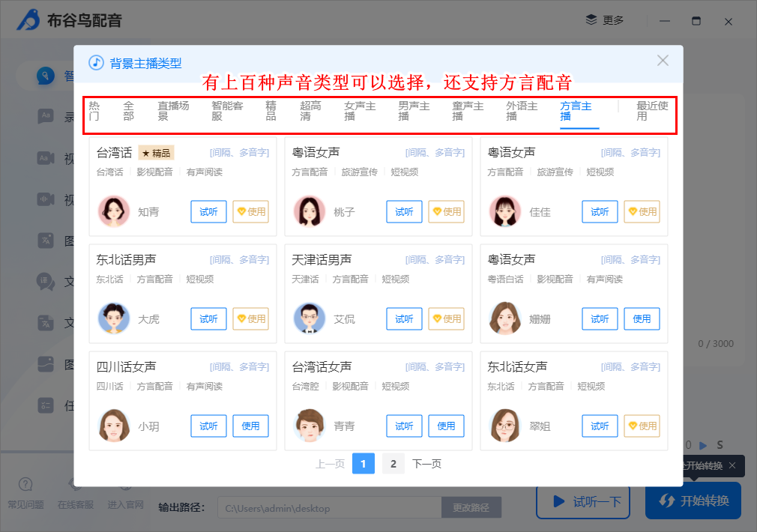757x532 pixels.
Task: Close the 背景主播类型 dialog
Action: coord(663,61)
